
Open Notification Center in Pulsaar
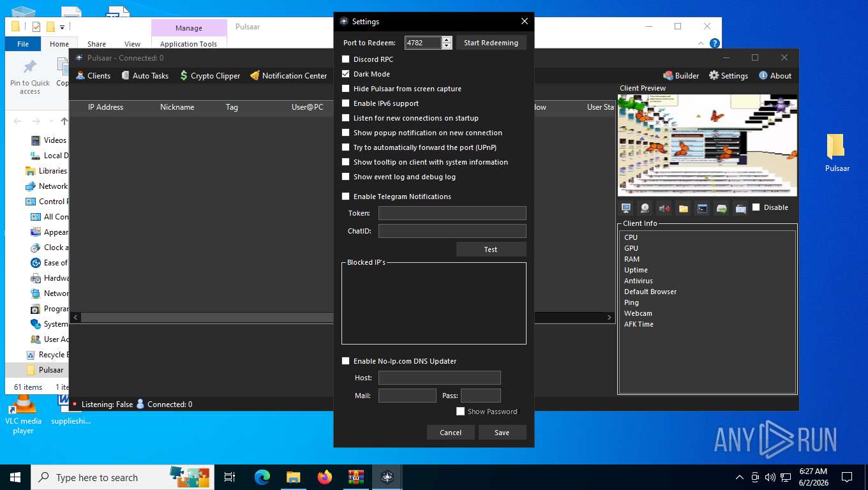(x=288, y=75)
